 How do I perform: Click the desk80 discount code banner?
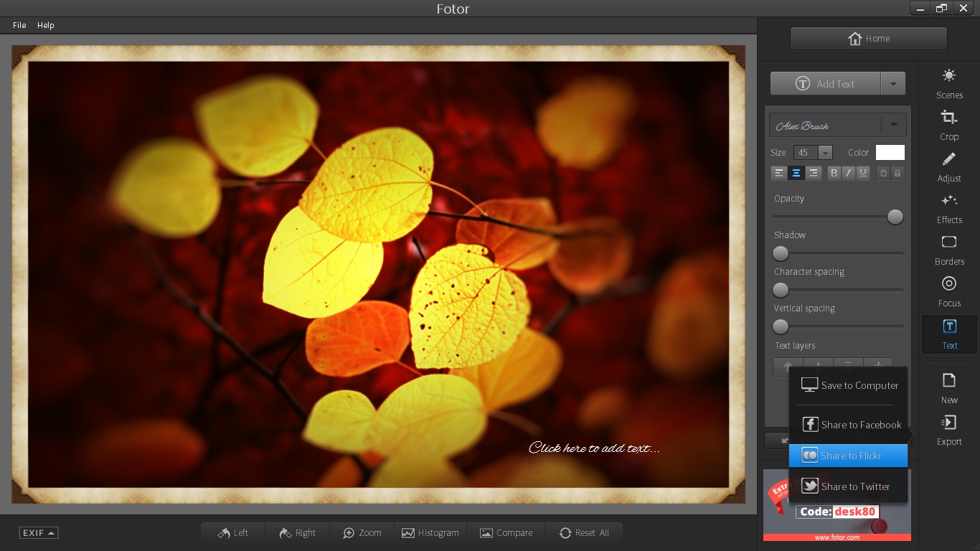[x=837, y=512]
